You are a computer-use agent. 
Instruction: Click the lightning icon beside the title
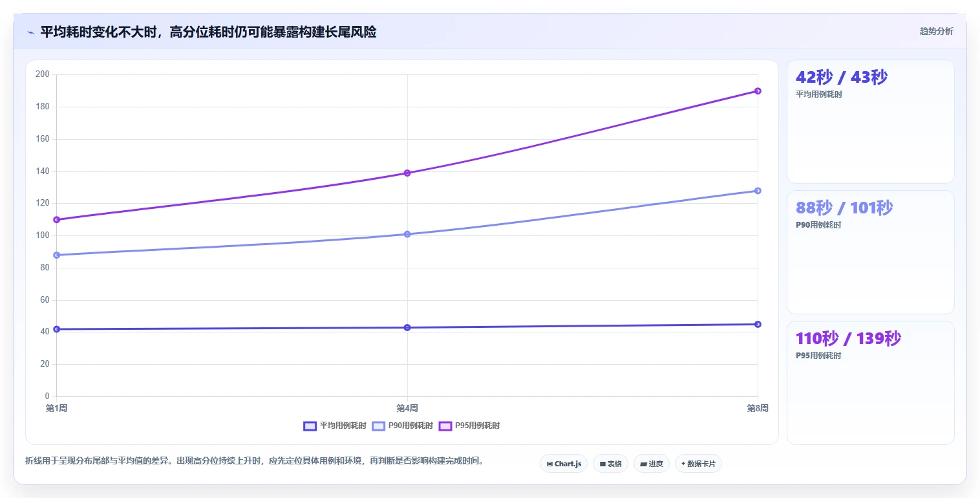tap(30, 32)
